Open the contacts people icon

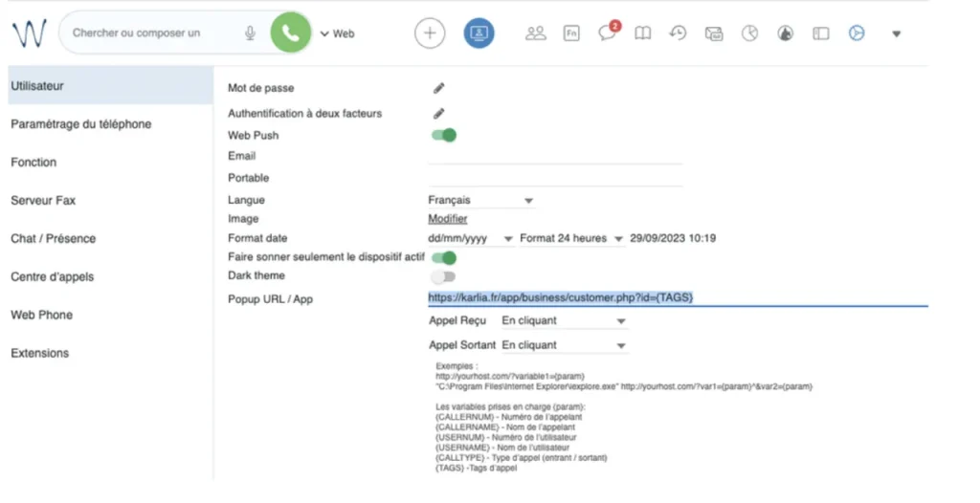pos(536,33)
